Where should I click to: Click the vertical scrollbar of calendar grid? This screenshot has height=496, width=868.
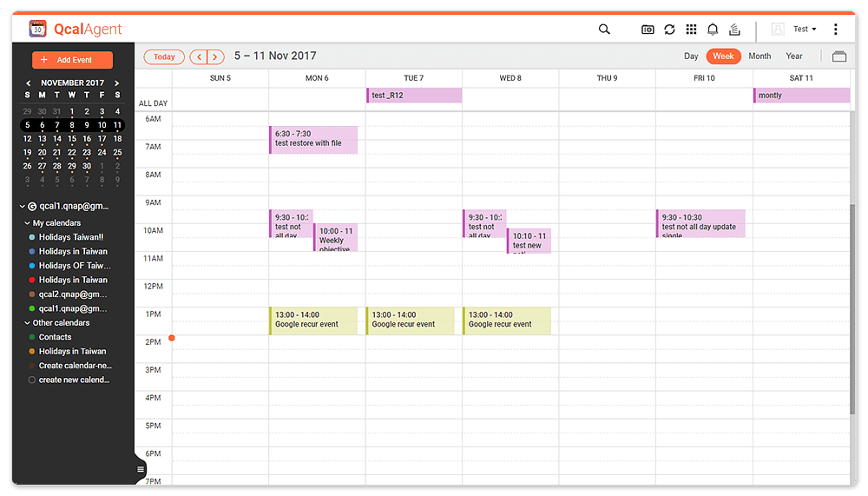click(852, 308)
